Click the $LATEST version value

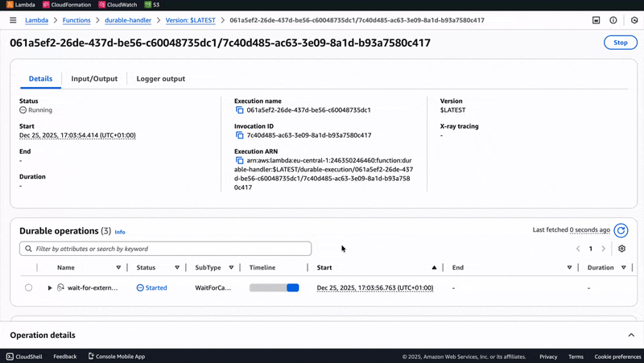click(x=452, y=110)
